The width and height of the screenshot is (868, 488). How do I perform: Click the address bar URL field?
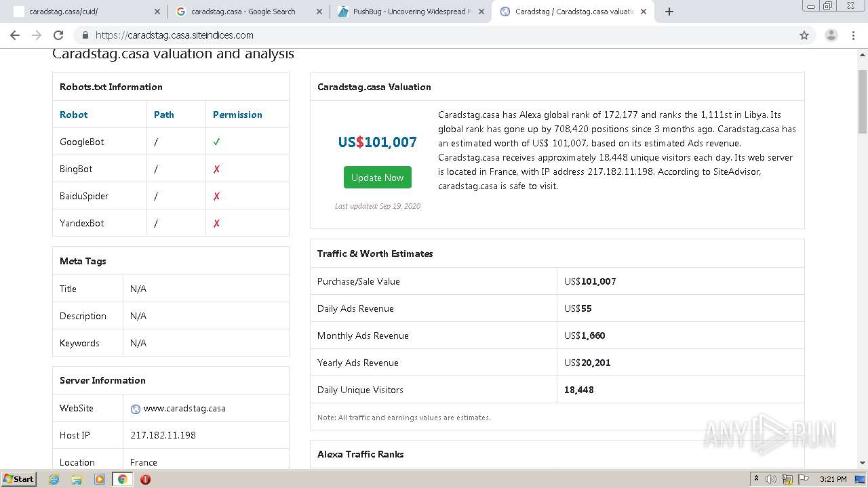coord(407,35)
